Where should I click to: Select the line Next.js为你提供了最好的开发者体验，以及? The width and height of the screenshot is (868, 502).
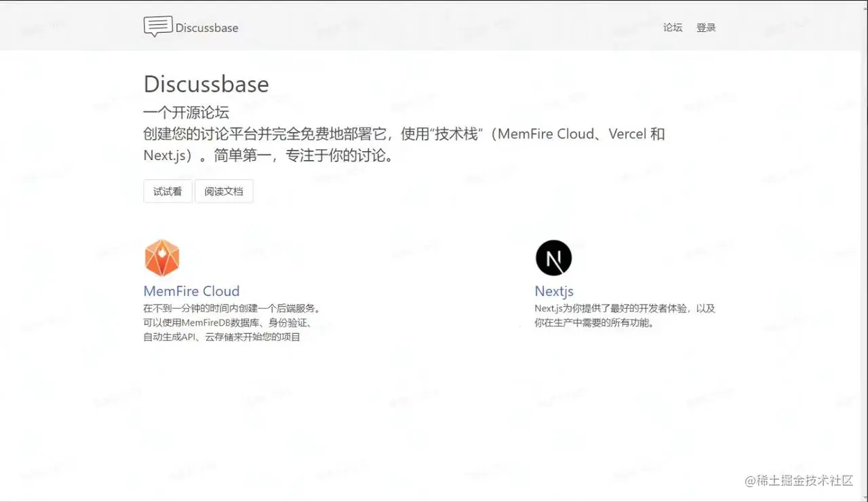coord(625,308)
